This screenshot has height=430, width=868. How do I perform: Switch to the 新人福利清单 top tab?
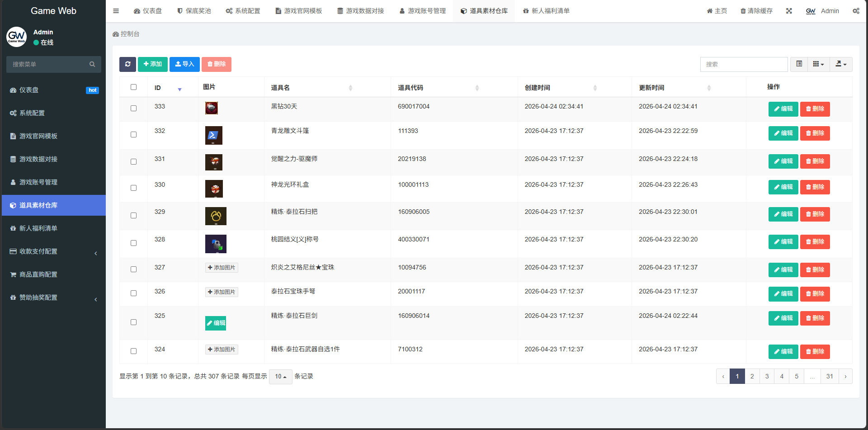coord(546,11)
